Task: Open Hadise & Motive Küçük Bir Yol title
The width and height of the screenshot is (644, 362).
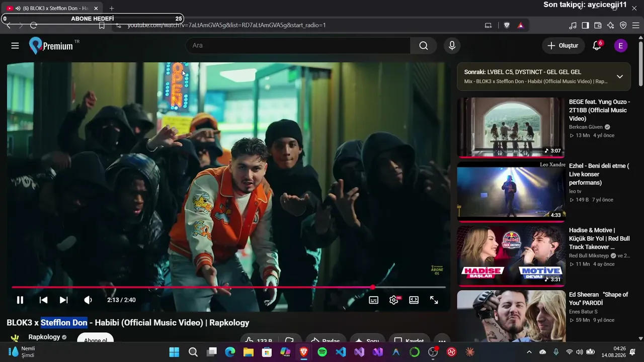Action: 599,238
